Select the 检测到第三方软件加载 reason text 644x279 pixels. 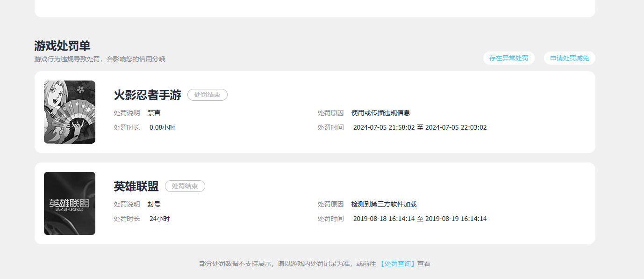click(384, 204)
